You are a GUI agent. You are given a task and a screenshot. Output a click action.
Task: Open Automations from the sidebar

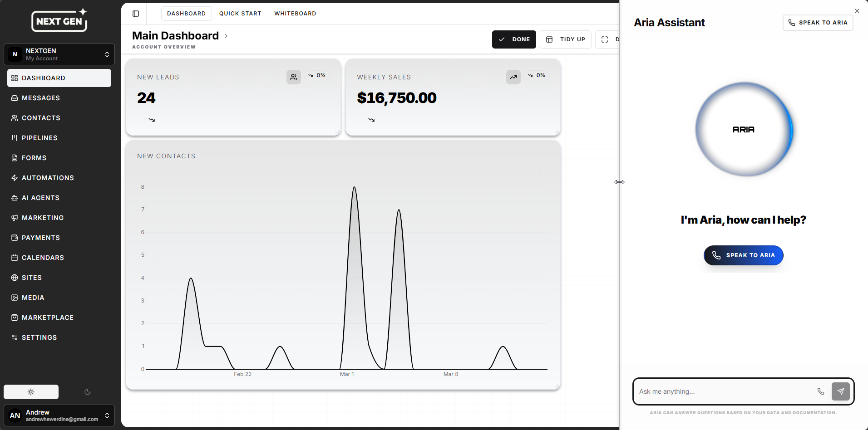coord(48,178)
